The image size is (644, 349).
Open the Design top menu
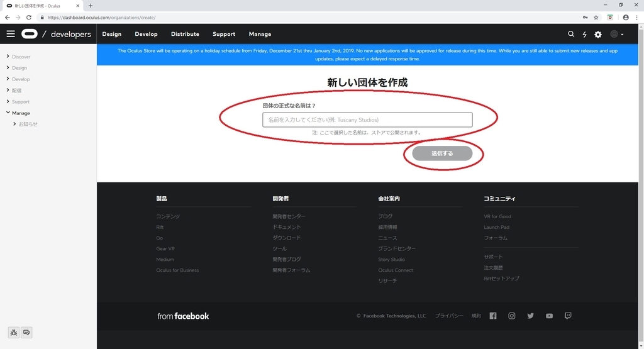click(112, 34)
